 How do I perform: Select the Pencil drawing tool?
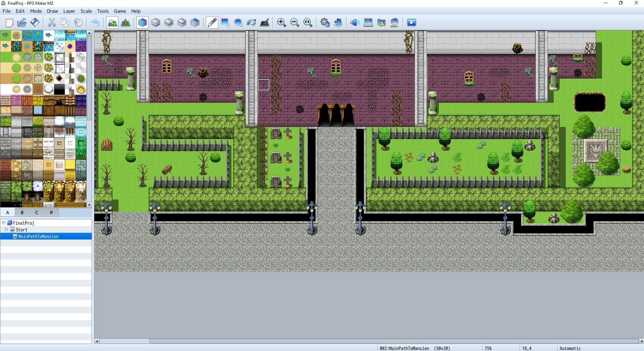[x=212, y=23]
